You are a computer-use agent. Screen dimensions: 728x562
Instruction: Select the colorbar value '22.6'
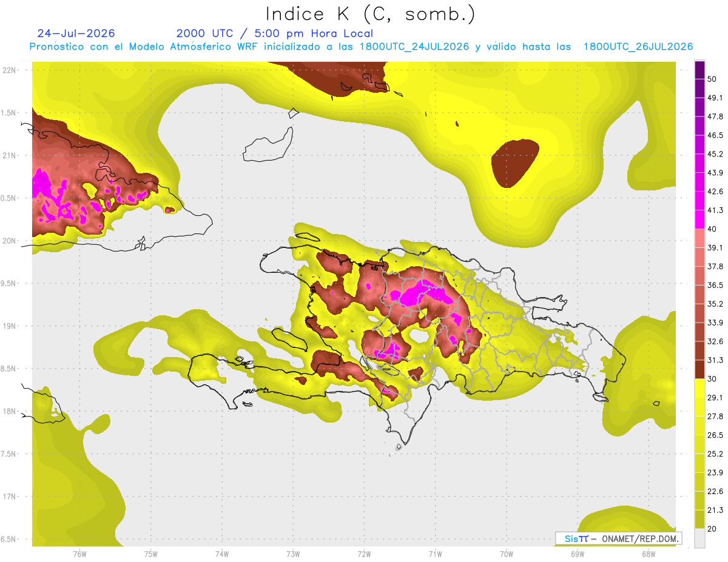[x=715, y=491]
